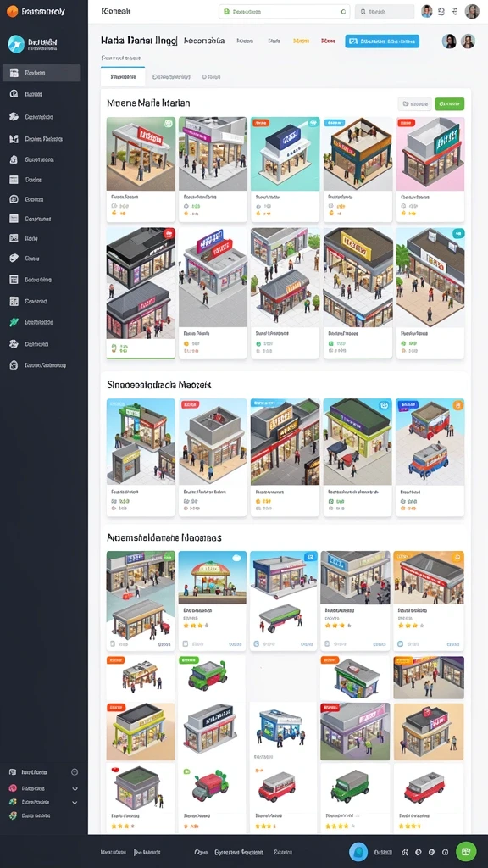The height and width of the screenshot is (868, 488).
Task: Click the blue button in page header
Action: (382, 41)
